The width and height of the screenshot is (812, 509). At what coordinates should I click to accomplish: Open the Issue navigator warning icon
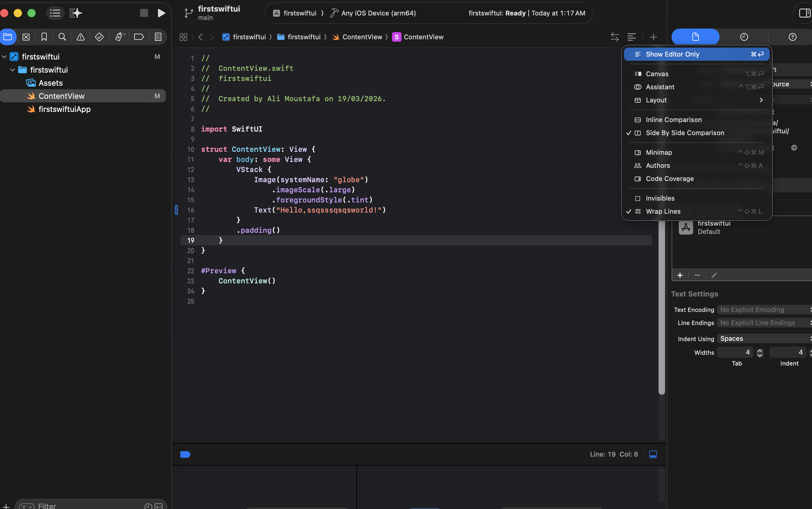click(80, 37)
